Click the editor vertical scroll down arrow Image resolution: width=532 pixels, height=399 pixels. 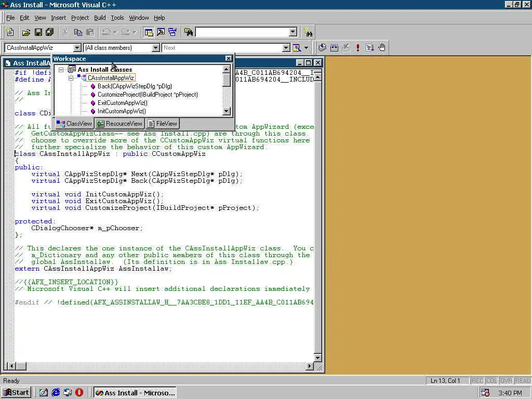(x=317, y=357)
